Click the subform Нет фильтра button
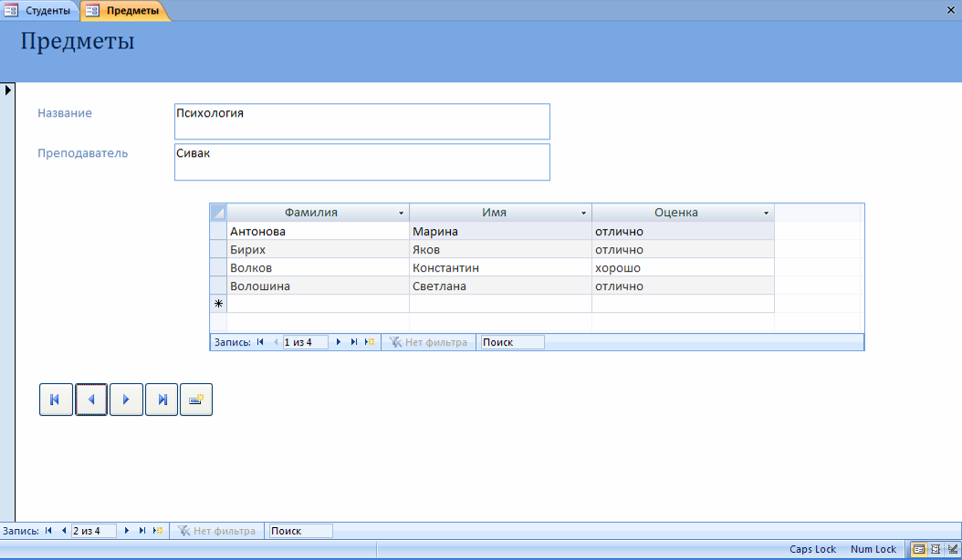This screenshot has width=962, height=560. point(428,342)
